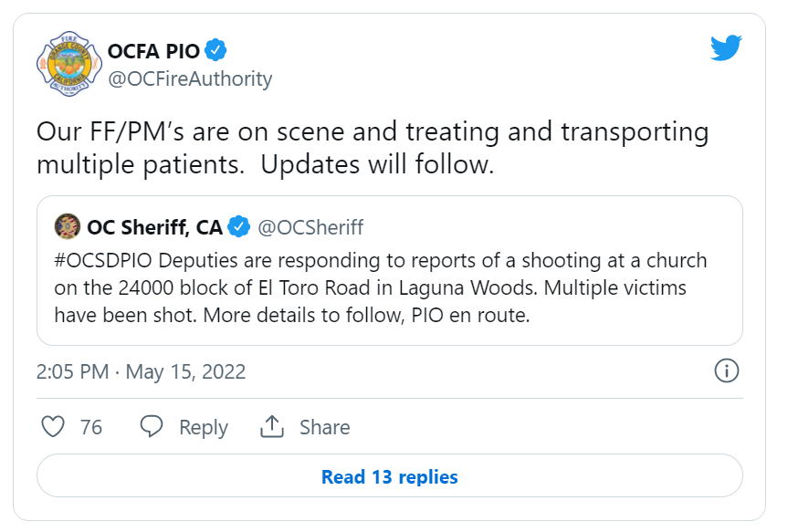Click the OC Sheriff verified badge
The height and width of the screenshot is (532, 788).
[x=238, y=226]
